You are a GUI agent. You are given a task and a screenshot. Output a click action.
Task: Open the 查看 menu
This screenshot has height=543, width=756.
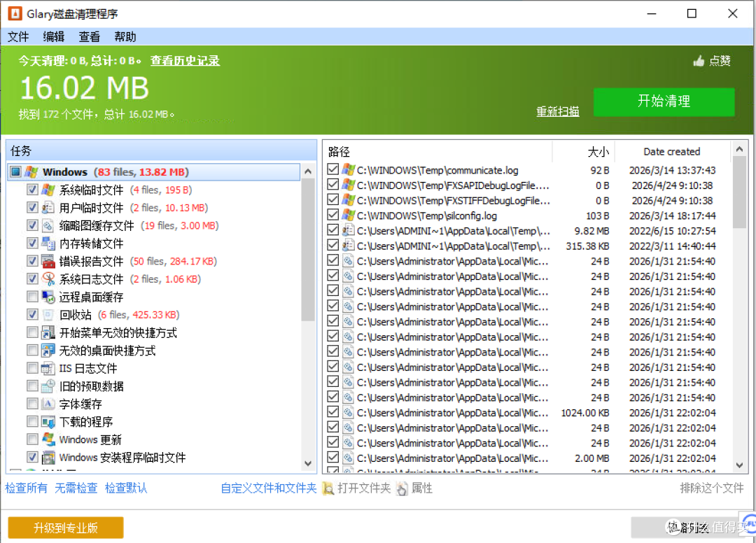89,36
